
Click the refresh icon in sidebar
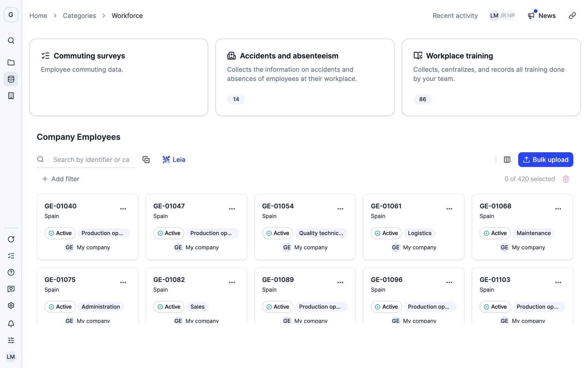coord(11,239)
